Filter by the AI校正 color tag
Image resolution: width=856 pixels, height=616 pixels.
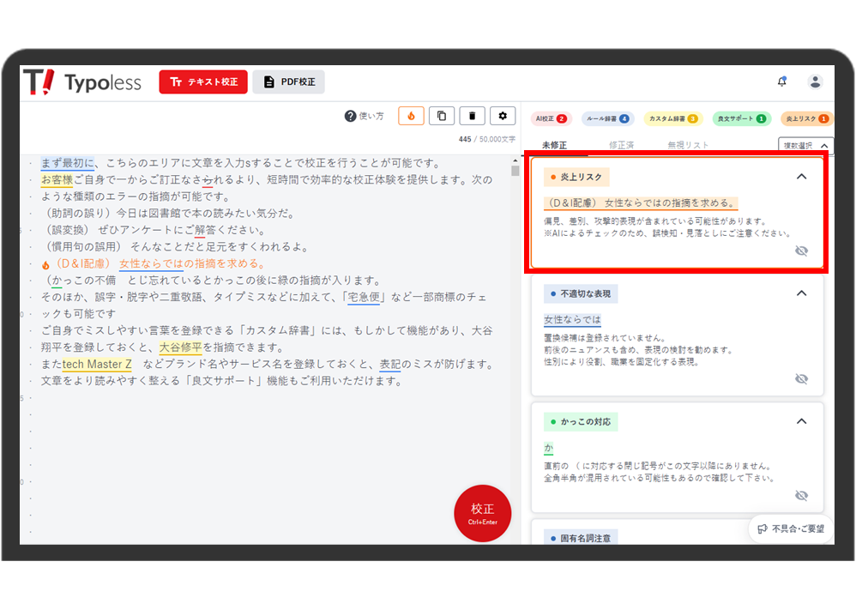coord(551,118)
